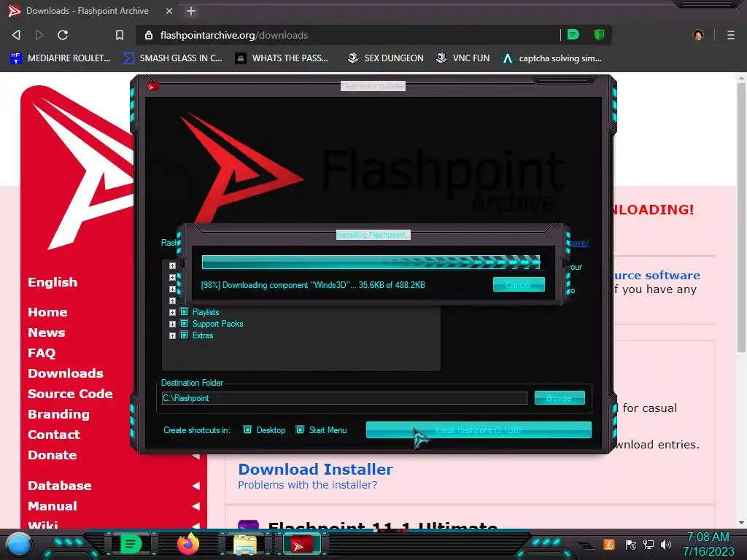Expand the Extras tree node
This screenshot has width=747, height=560.
(x=172, y=335)
